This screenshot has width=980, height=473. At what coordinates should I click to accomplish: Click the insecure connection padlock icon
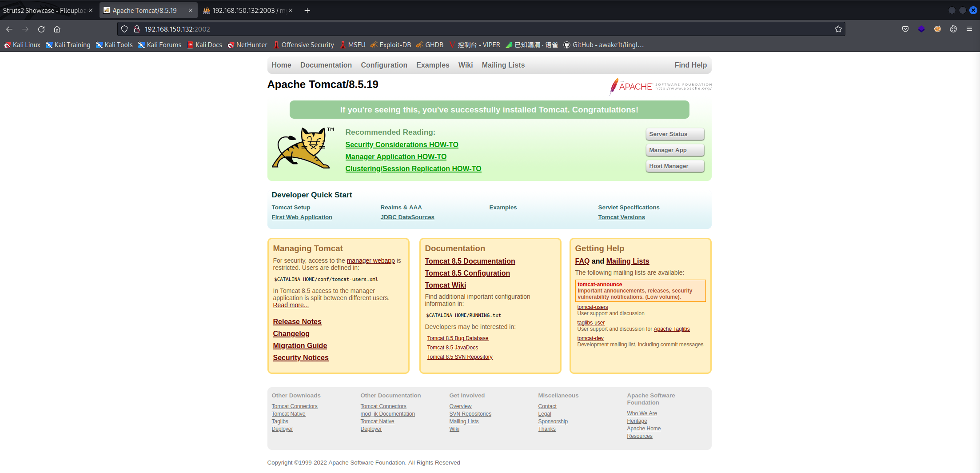pos(137,29)
